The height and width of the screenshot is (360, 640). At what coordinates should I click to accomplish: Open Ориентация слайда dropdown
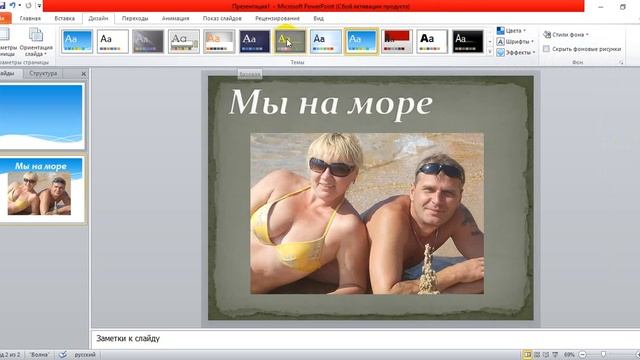(x=36, y=43)
